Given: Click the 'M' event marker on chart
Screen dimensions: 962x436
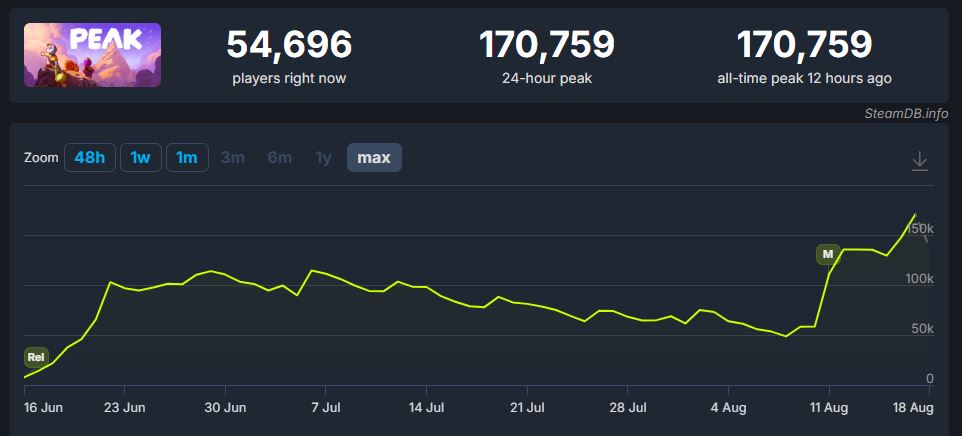Looking at the screenshot, I should pos(827,254).
